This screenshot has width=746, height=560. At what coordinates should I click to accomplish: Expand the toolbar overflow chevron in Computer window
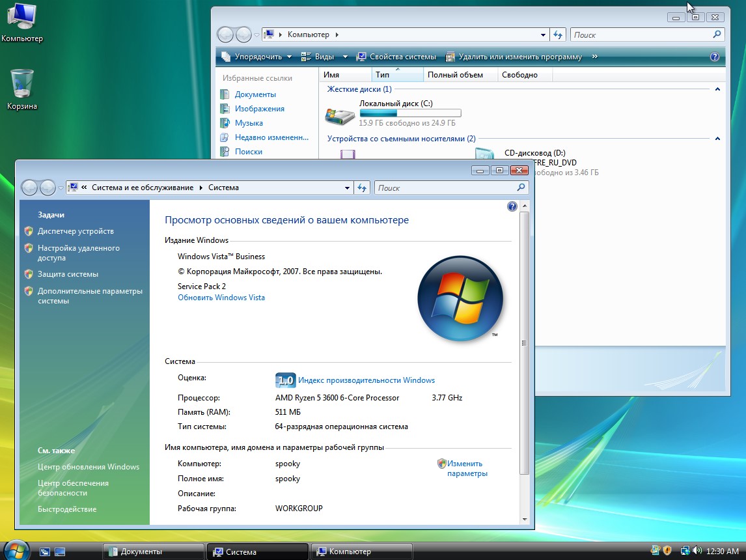click(x=595, y=57)
